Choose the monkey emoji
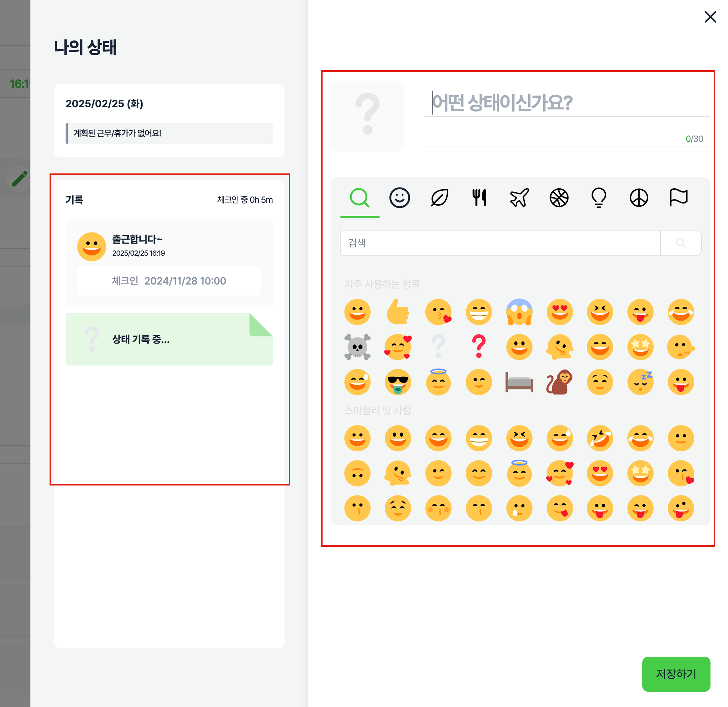This screenshot has height=707, width=728. 559,382
